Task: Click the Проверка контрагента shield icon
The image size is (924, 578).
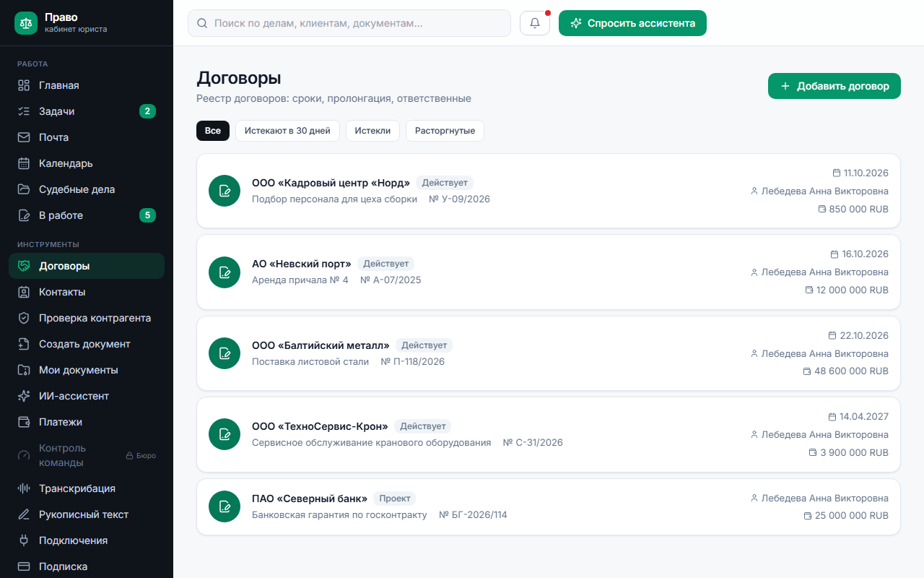Action: [x=24, y=318]
